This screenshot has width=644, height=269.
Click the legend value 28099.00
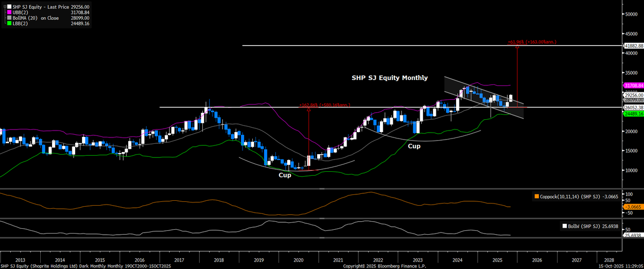tap(79, 18)
